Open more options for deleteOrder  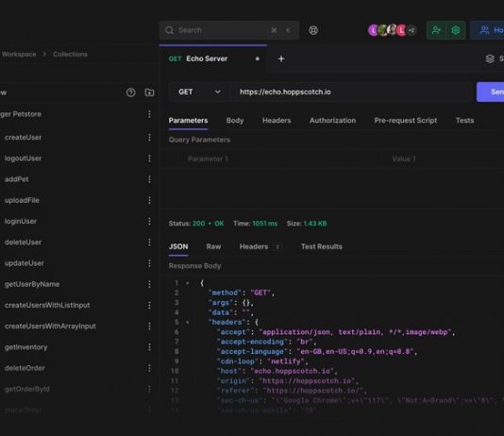click(x=149, y=368)
